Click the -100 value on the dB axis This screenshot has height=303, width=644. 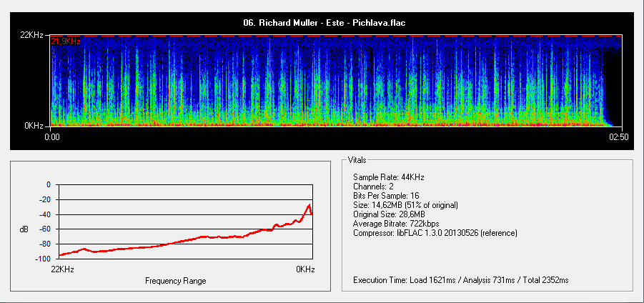45,259
